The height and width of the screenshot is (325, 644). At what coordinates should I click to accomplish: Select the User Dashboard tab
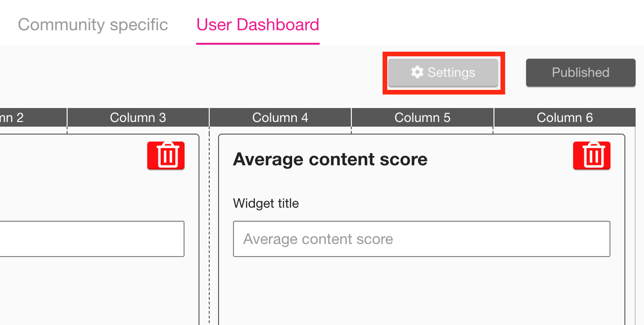[257, 24]
